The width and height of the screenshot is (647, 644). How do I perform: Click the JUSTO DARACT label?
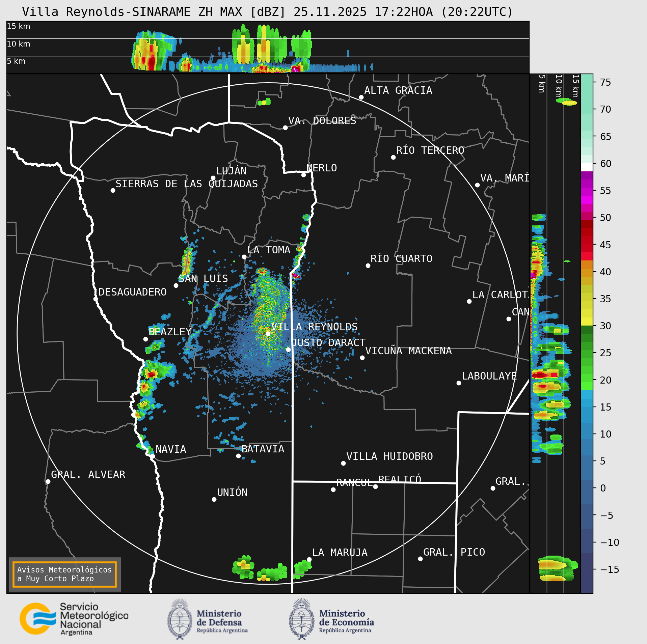point(328,343)
